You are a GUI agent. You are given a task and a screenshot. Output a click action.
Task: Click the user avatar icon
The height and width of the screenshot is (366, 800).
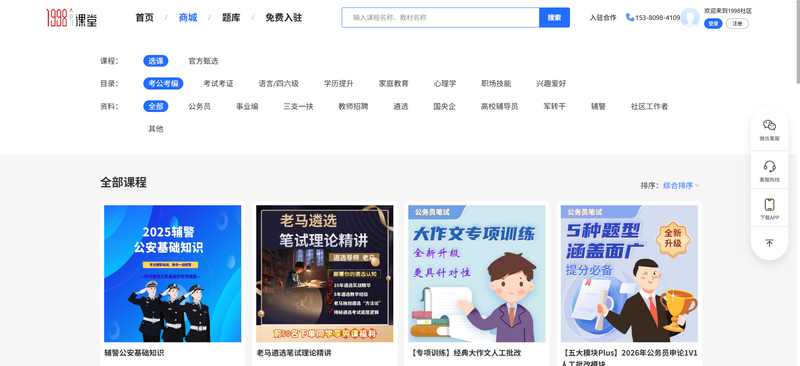pos(690,17)
